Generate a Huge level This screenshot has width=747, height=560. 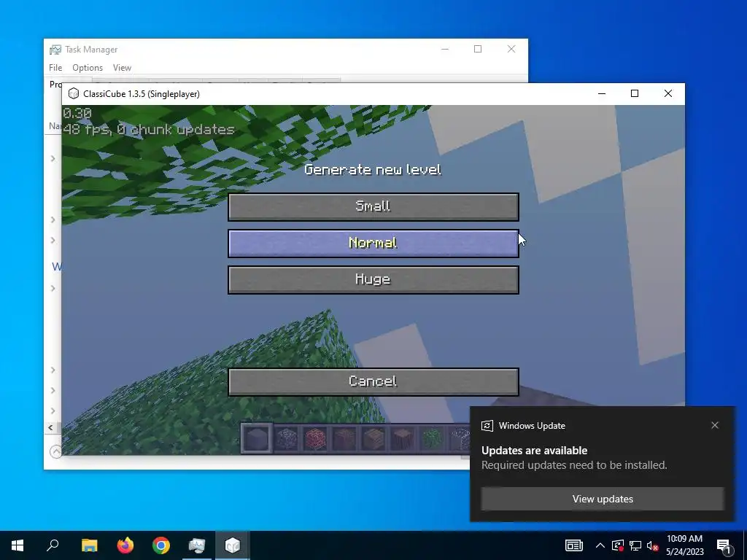[373, 279]
